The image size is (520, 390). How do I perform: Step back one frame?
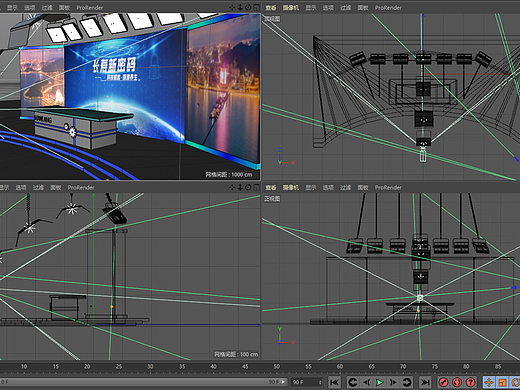[366, 382]
